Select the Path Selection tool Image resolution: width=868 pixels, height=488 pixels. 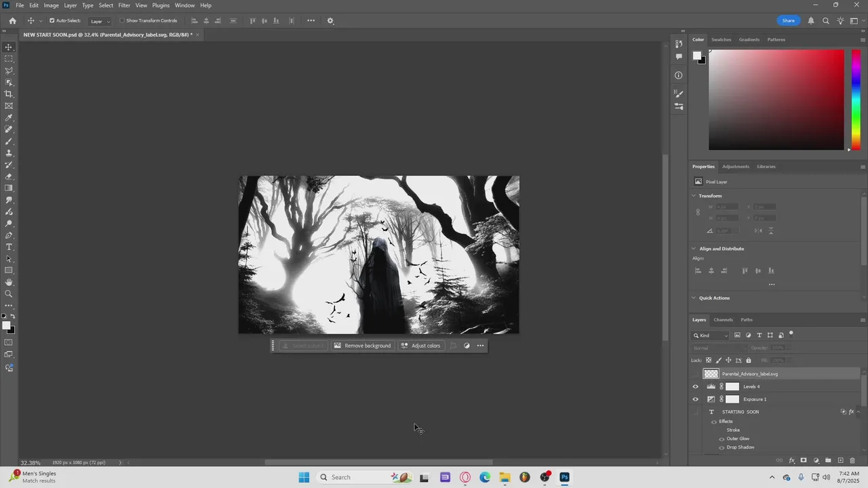[9, 259]
